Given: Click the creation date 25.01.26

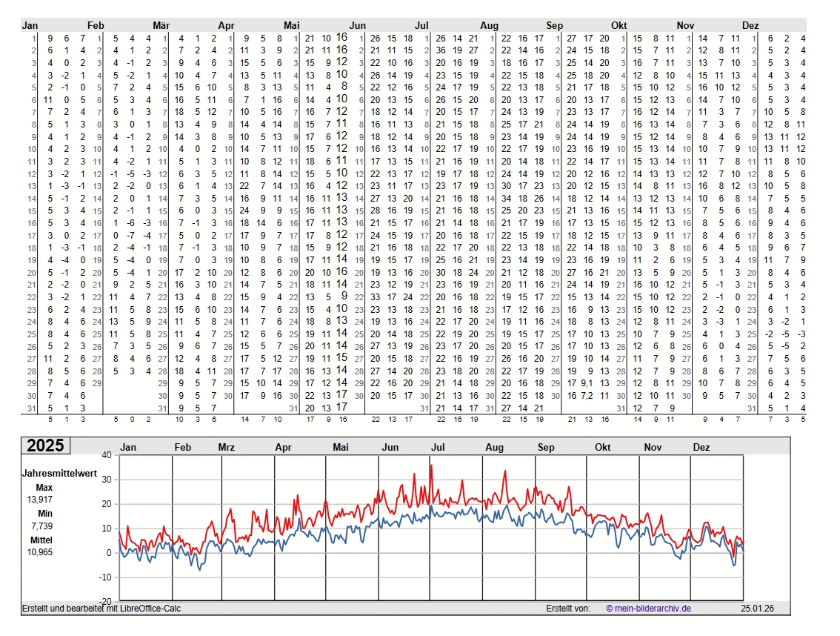Looking at the screenshot, I should 756,609.
